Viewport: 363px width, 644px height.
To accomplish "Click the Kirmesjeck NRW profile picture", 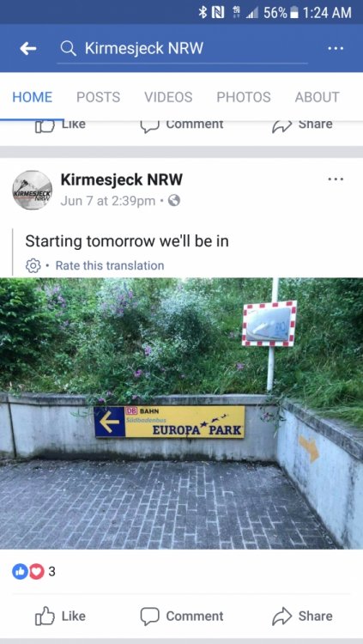I will tap(33, 190).
